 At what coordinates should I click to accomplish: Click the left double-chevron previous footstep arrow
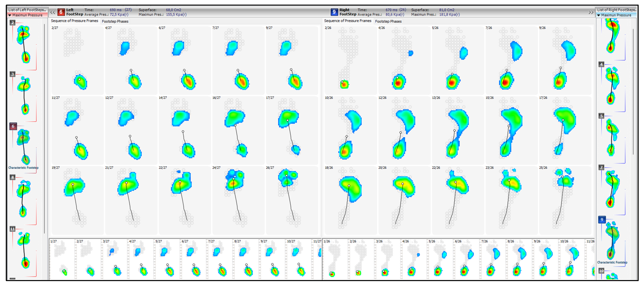click(x=53, y=12)
